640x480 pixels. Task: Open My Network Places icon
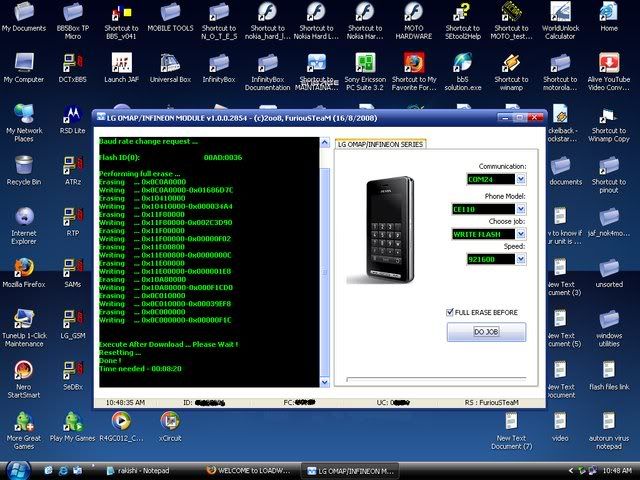point(24,123)
